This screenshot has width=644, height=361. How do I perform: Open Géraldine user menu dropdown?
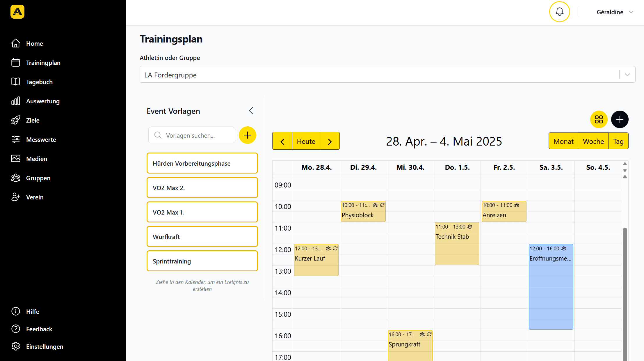pyautogui.click(x=615, y=12)
